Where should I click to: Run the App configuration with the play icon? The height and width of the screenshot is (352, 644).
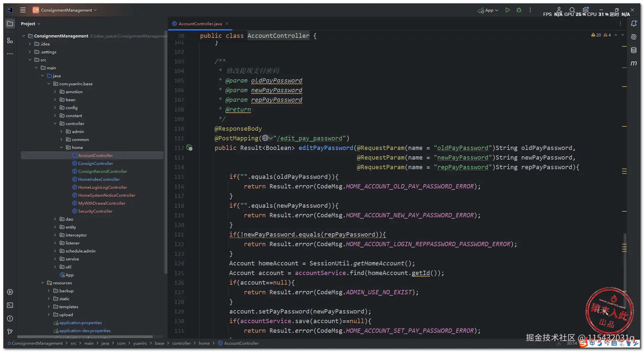[x=508, y=10]
